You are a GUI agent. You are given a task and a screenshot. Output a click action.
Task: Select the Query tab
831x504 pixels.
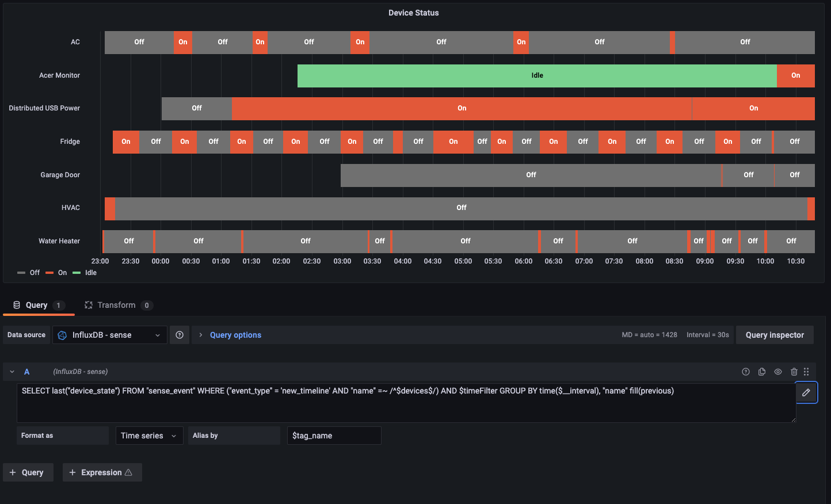pos(35,305)
